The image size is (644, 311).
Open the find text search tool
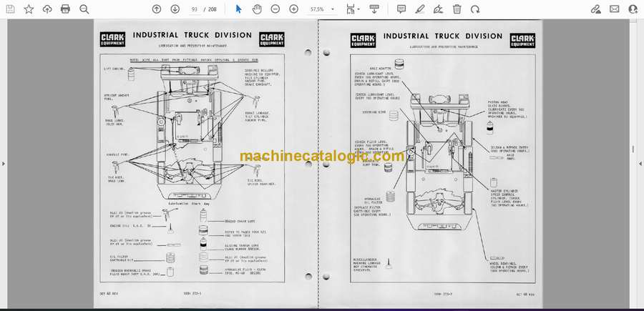click(x=84, y=9)
